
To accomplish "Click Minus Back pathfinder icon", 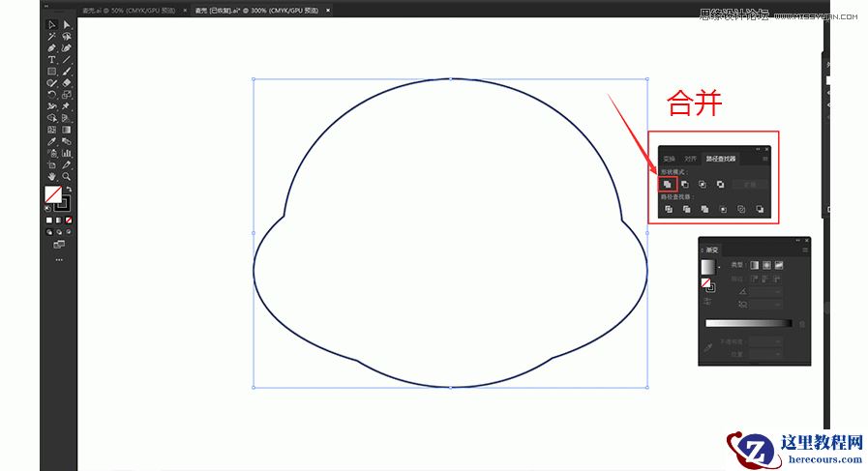I will coord(760,209).
